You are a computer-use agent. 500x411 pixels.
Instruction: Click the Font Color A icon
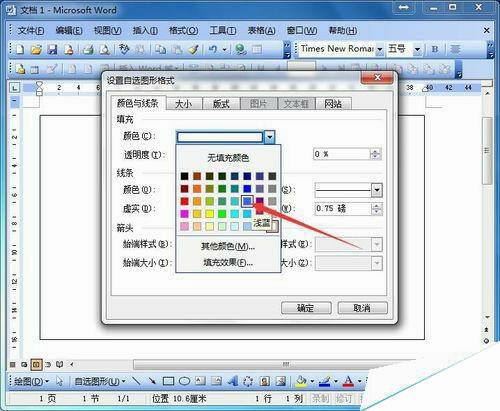point(349,381)
